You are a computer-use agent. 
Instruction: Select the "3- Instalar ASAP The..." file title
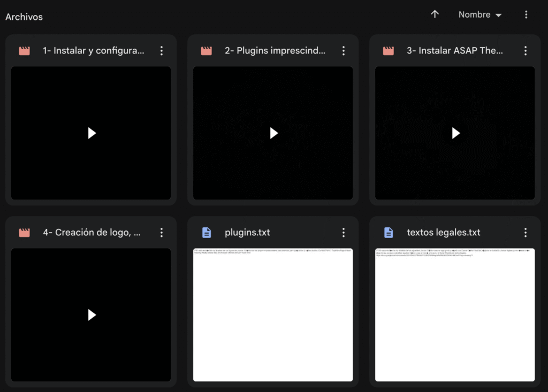(x=455, y=51)
